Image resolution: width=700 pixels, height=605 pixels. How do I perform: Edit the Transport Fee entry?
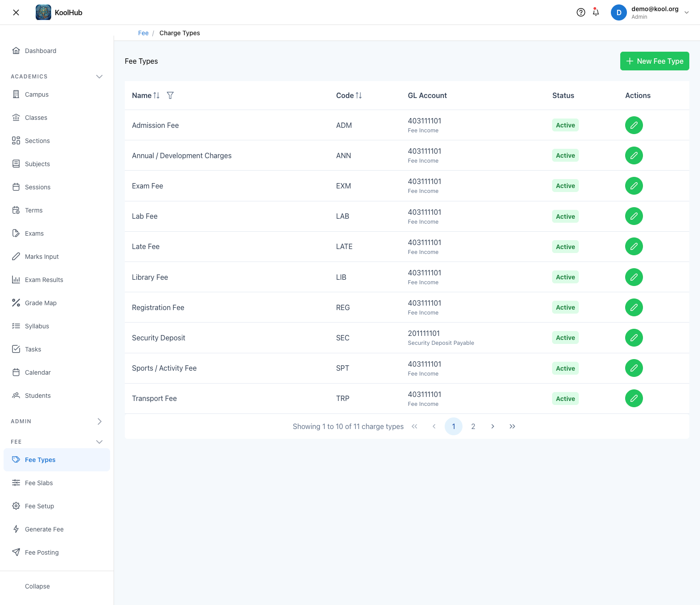tap(634, 398)
